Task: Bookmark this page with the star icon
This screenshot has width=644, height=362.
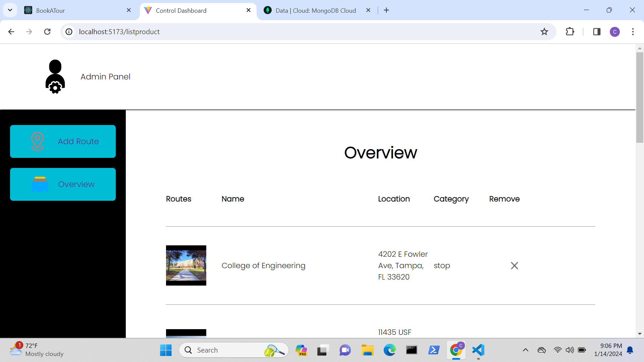Action: [x=544, y=32]
